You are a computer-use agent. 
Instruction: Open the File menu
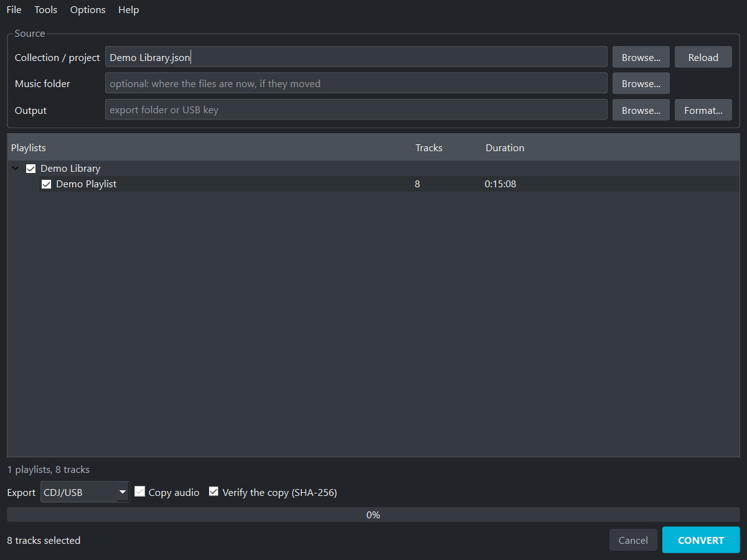pos(14,9)
